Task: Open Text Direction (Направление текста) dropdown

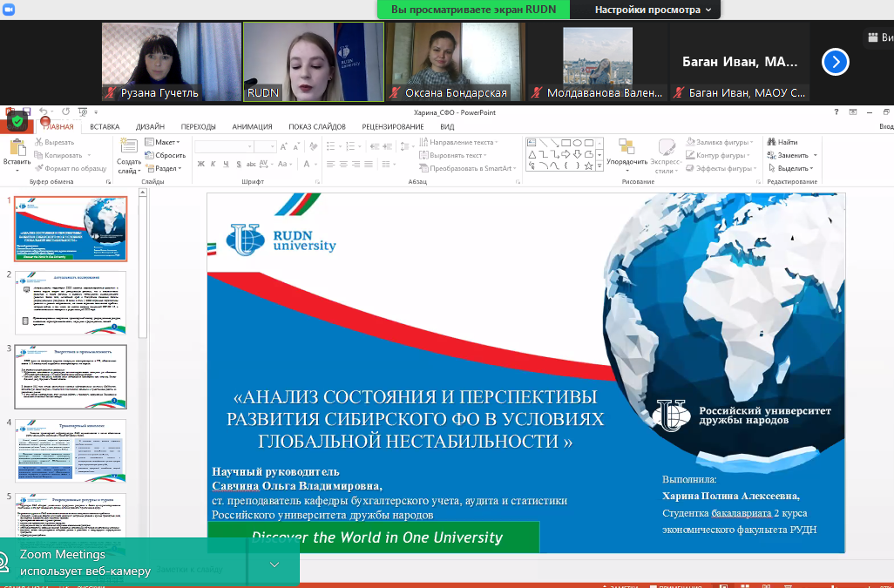Action: tap(458, 142)
